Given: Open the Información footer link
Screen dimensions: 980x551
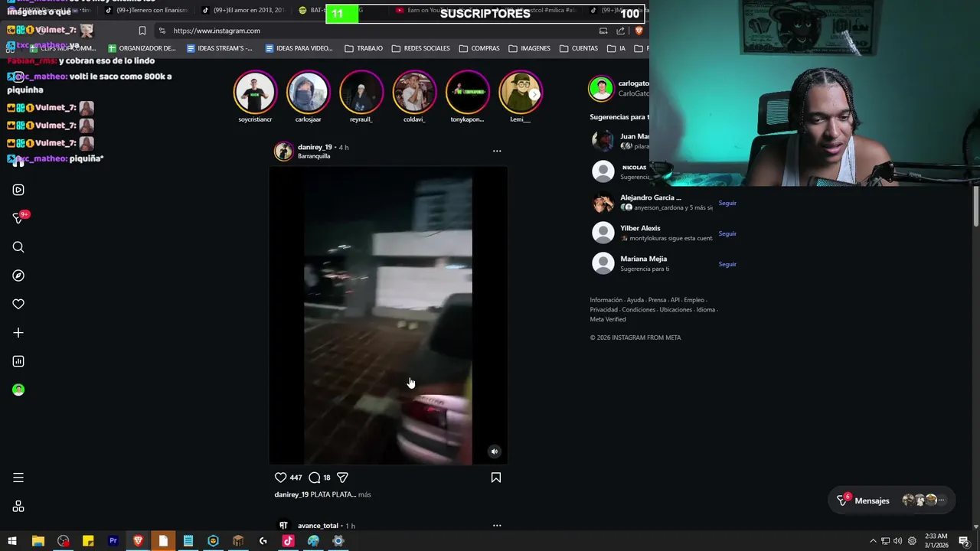Looking at the screenshot, I should click(606, 300).
